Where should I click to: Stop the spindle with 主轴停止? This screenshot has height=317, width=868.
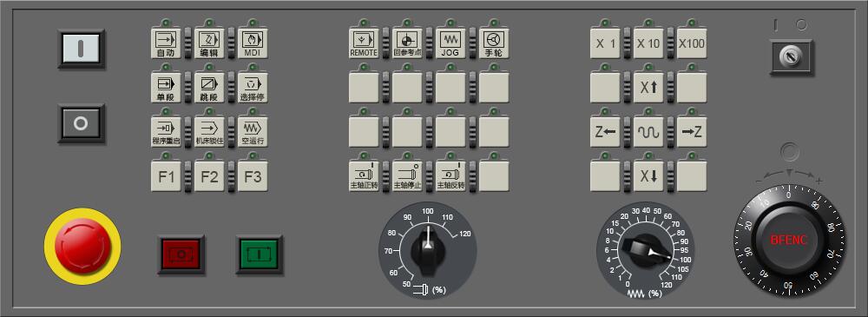click(x=407, y=175)
